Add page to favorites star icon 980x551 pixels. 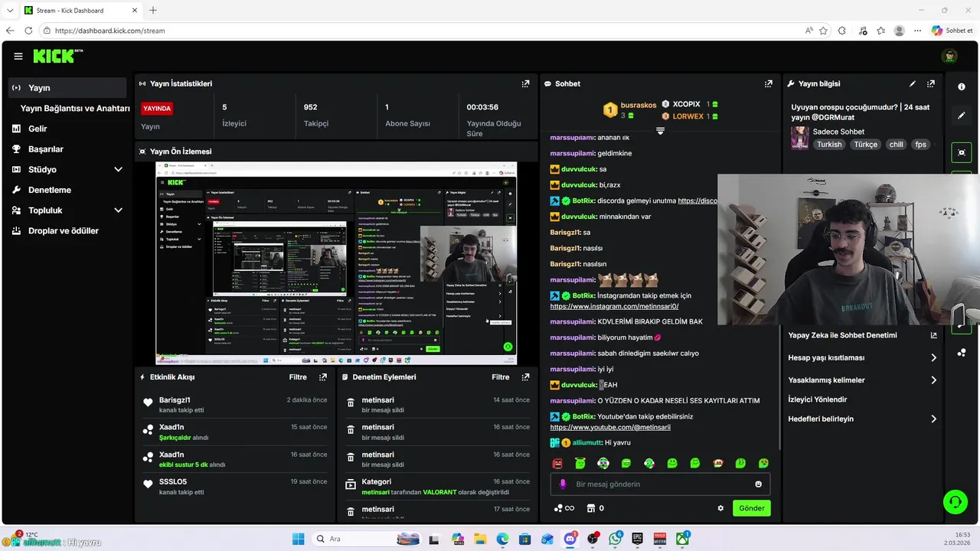coord(823,31)
